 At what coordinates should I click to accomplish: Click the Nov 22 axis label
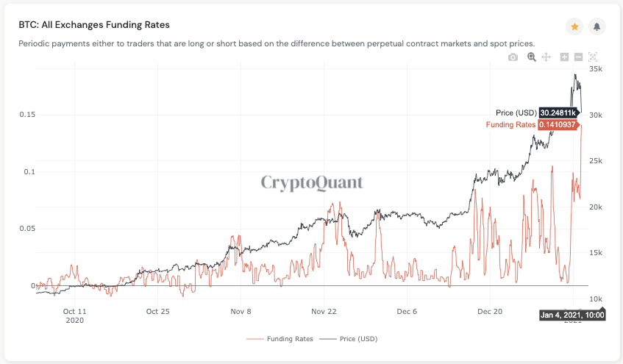click(324, 312)
